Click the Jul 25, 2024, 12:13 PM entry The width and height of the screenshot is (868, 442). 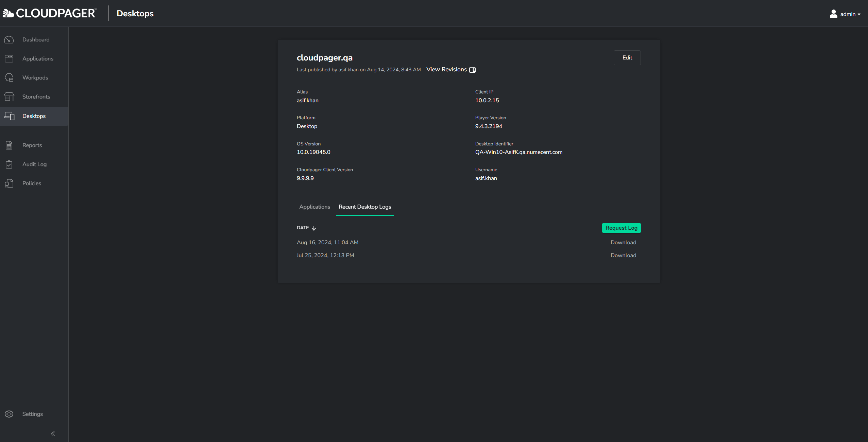325,255
